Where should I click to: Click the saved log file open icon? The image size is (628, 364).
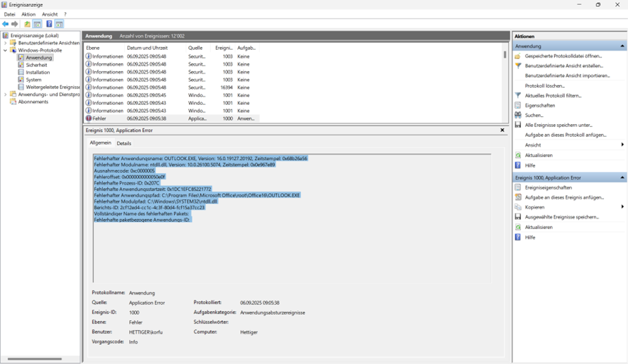click(x=518, y=56)
